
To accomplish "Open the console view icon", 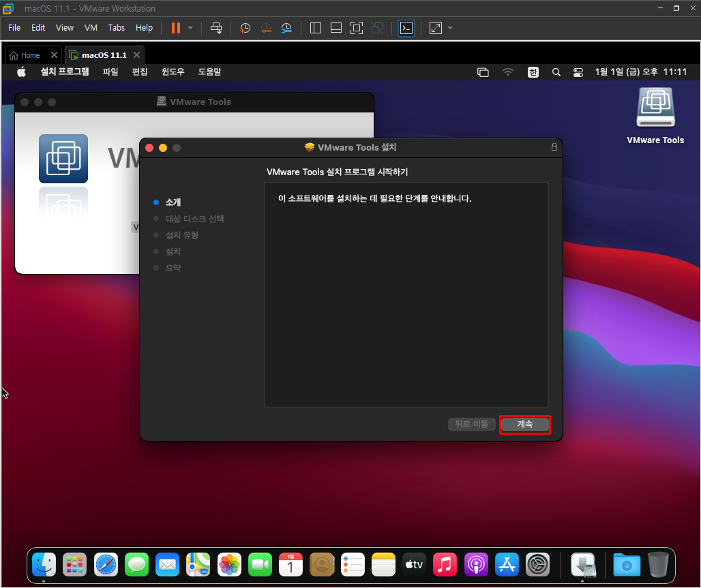I will point(406,28).
